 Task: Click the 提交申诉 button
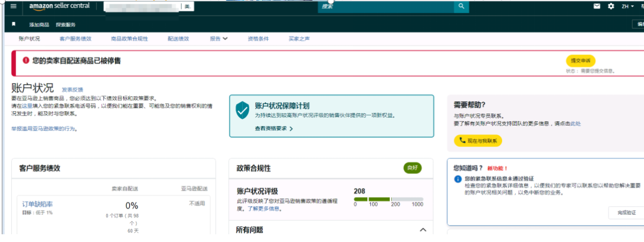point(580,60)
